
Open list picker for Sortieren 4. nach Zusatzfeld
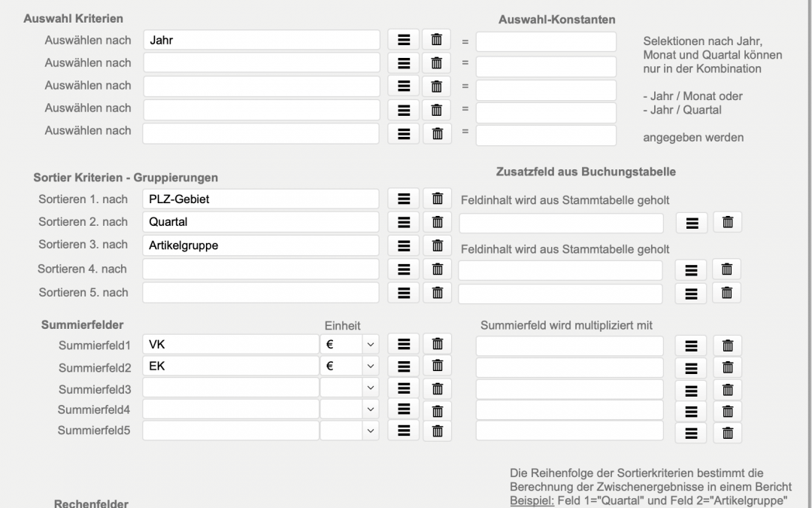[x=691, y=270]
